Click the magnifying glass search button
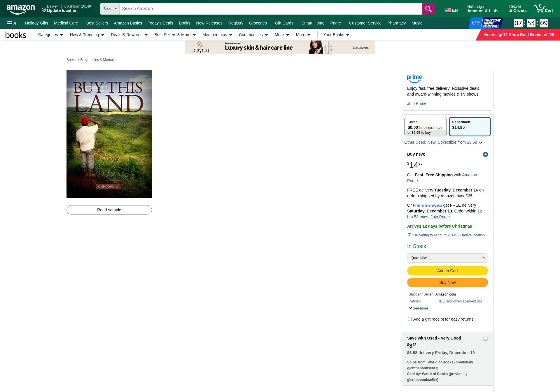Image resolution: width=560 pixels, height=392 pixels. [428, 9]
